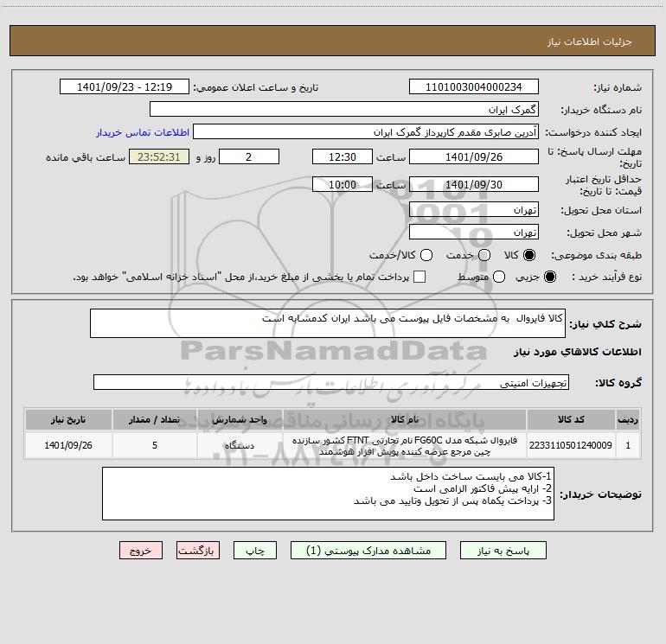Click the تاریخ نیاز column header

(x=68, y=419)
